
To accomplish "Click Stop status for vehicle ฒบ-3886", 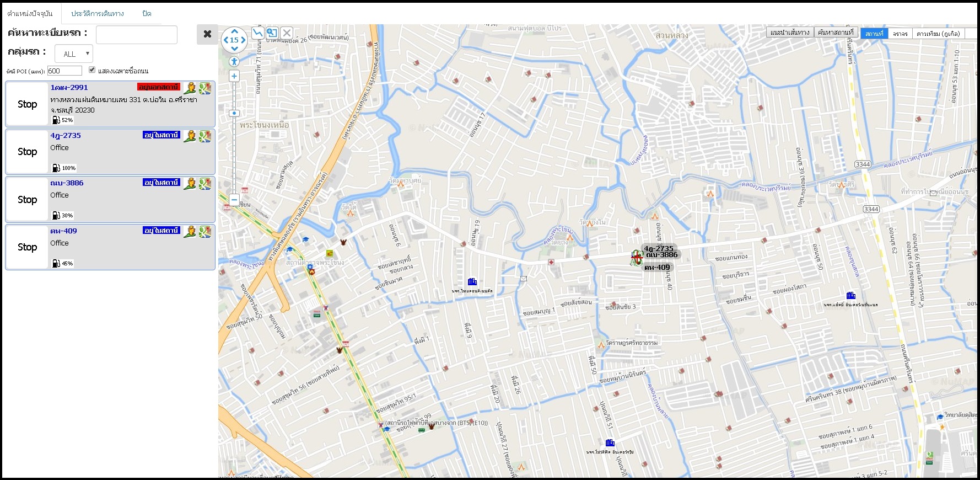I will (27, 200).
